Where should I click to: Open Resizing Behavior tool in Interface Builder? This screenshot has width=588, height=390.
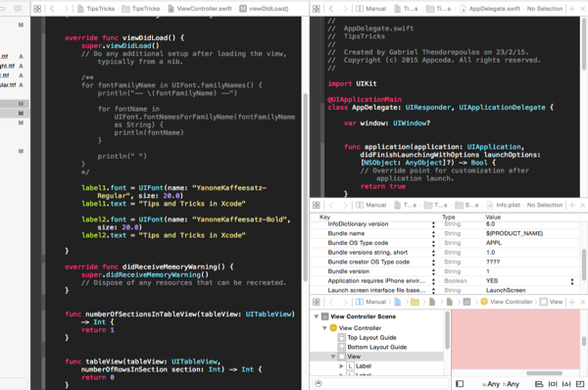point(580,384)
